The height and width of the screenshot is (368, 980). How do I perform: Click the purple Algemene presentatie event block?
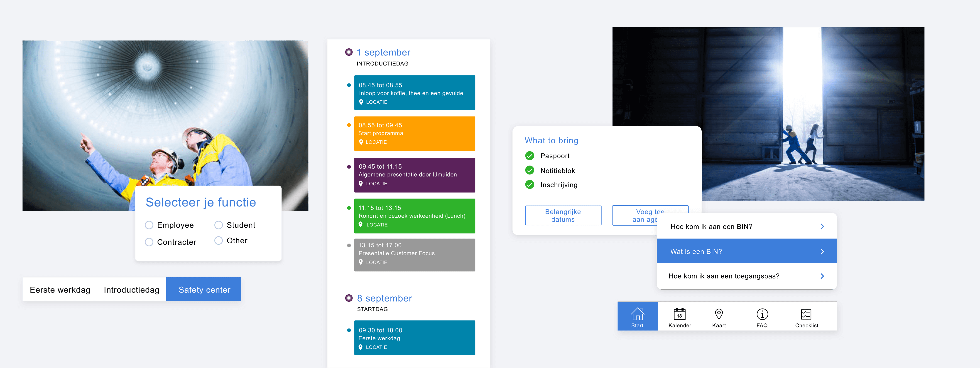coord(414,175)
